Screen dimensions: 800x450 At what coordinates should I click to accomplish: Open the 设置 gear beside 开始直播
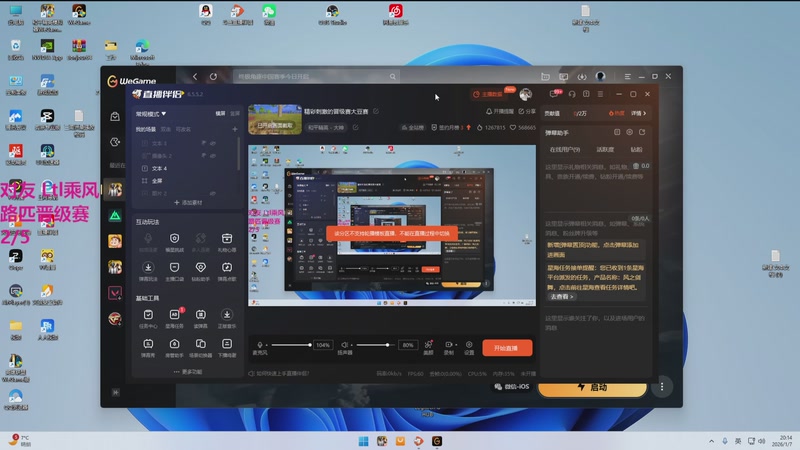tap(469, 344)
